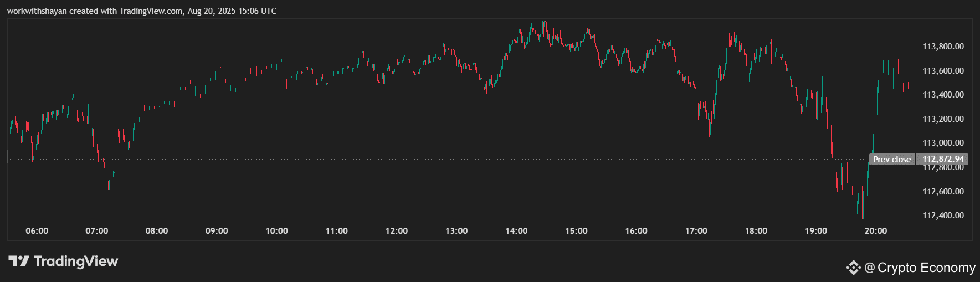Click the TradingView logo icon
The image size is (980, 282).
coord(18,261)
